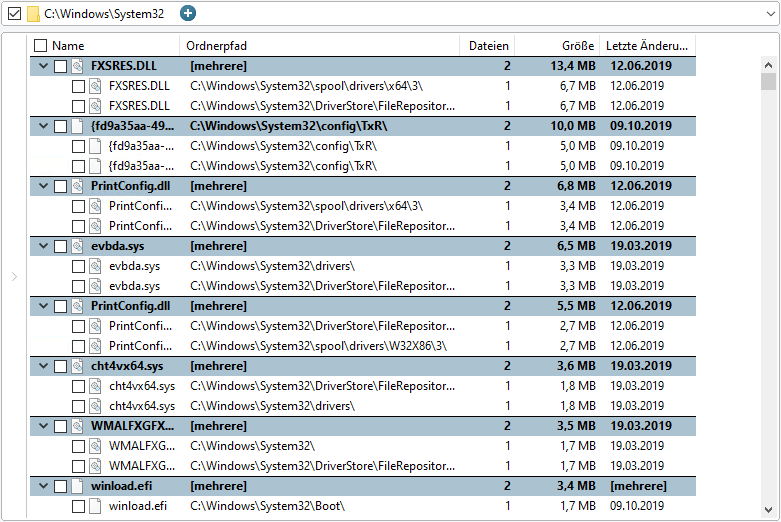This screenshot has width=781, height=522.
Task: Sort by the Dateien column header
Action: 489,46
